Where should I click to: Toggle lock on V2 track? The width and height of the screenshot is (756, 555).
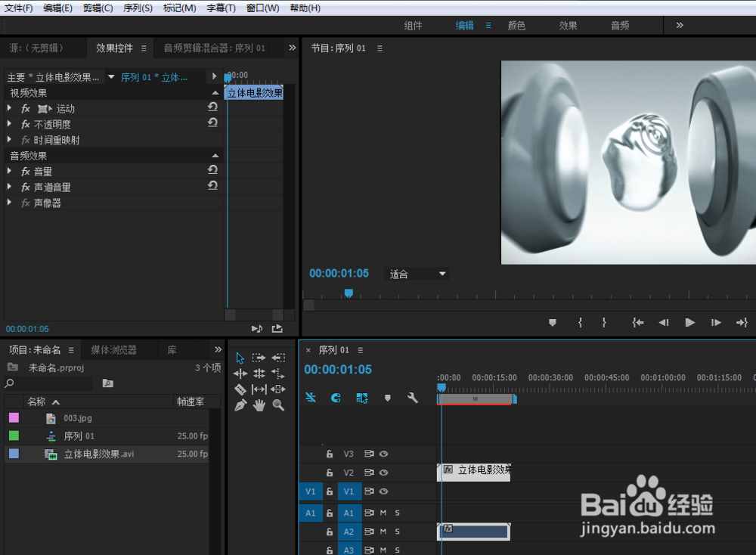pyautogui.click(x=330, y=473)
